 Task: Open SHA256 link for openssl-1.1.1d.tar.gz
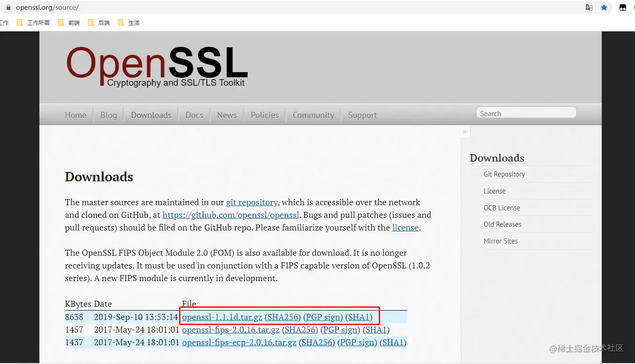tap(283, 317)
